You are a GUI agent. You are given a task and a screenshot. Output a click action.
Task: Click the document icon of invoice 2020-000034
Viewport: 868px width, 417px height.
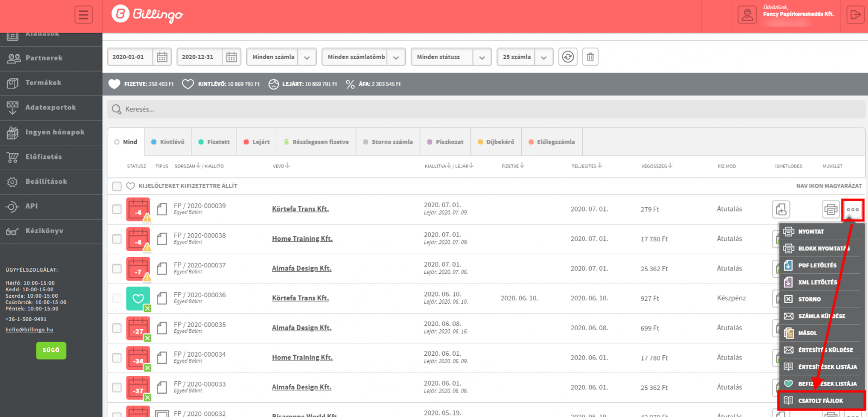pyautogui.click(x=162, y=358)
